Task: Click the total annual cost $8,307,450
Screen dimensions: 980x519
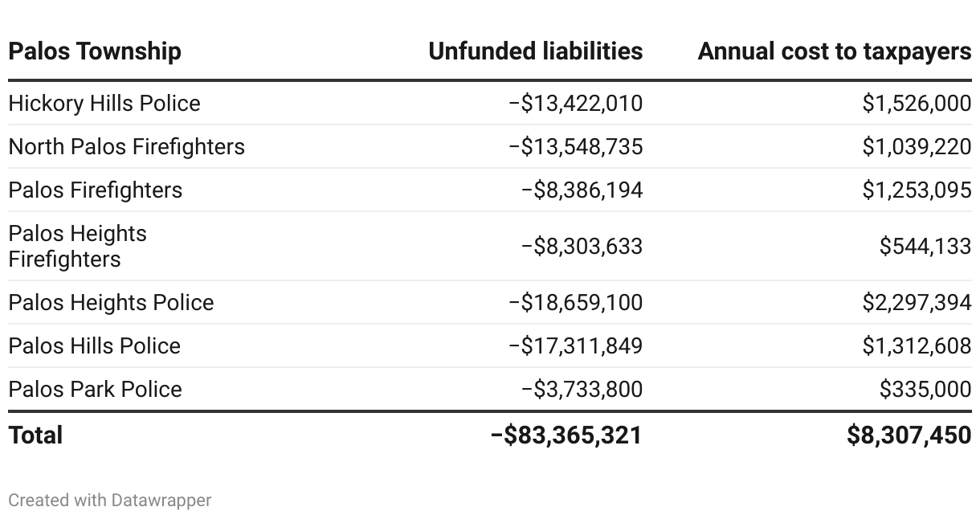Action: coord(909,435)
